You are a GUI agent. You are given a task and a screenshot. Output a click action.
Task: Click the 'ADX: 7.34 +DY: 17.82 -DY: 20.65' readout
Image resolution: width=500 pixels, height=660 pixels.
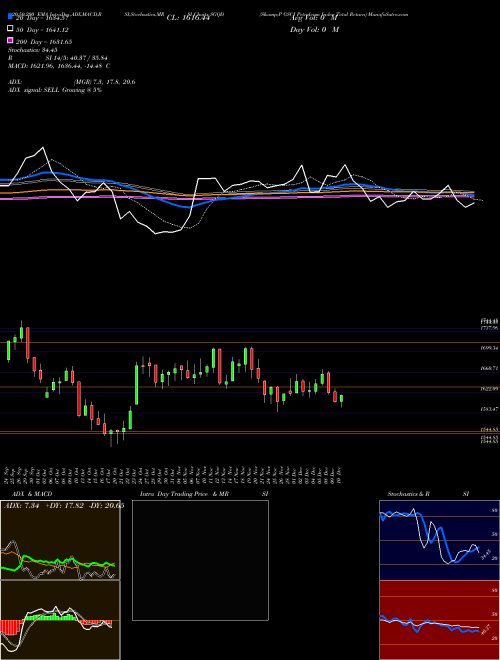click(x=64, y=506)
